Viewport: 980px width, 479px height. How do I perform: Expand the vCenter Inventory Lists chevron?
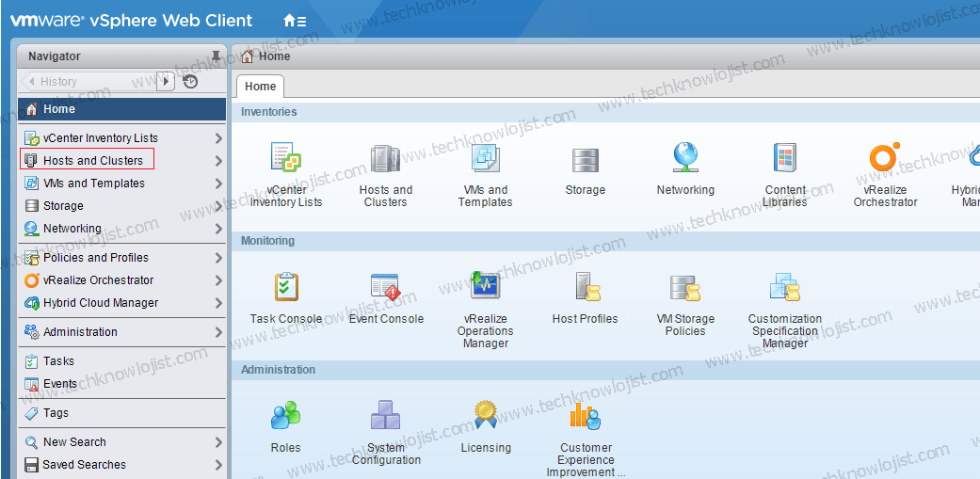coord(218,138)
